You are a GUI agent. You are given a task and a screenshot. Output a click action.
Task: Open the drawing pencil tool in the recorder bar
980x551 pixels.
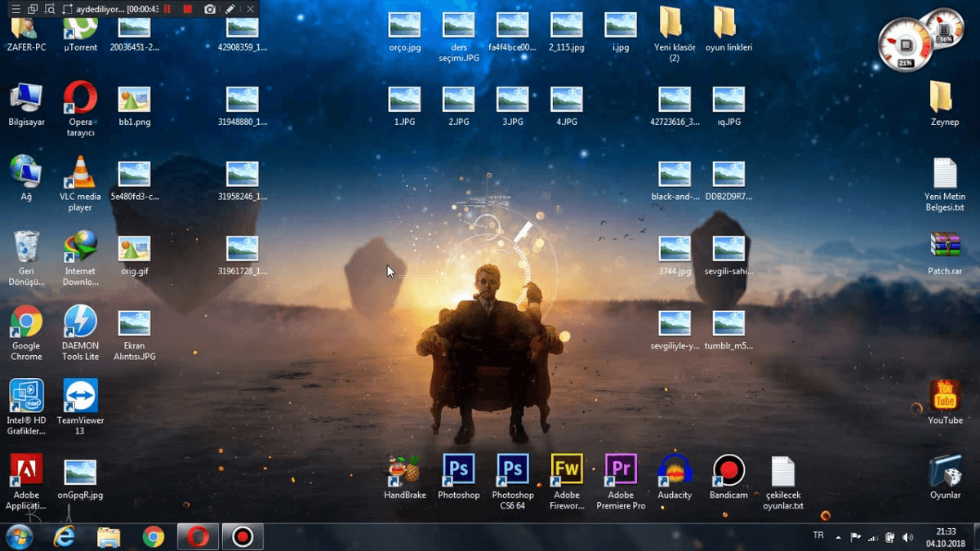(x=230, y=9)
